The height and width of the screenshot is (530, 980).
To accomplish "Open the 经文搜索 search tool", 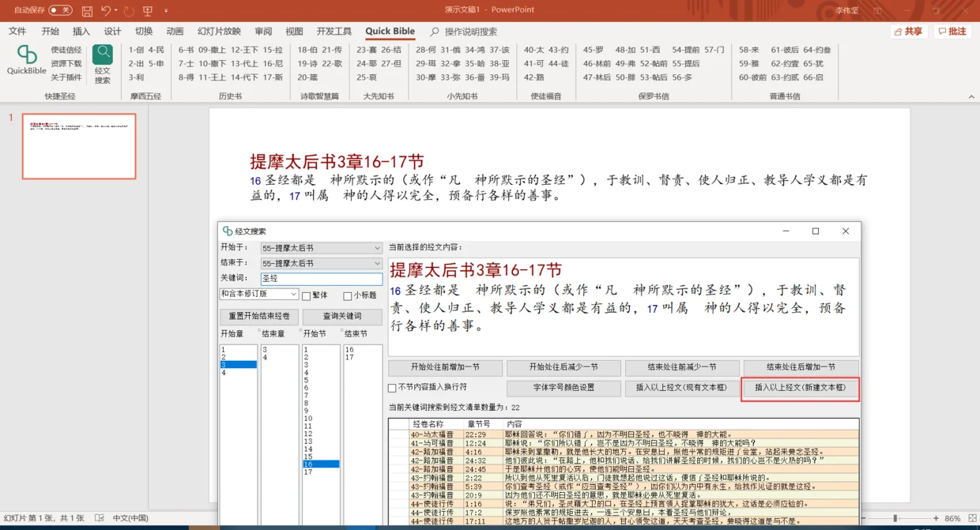I will (103, 64).
